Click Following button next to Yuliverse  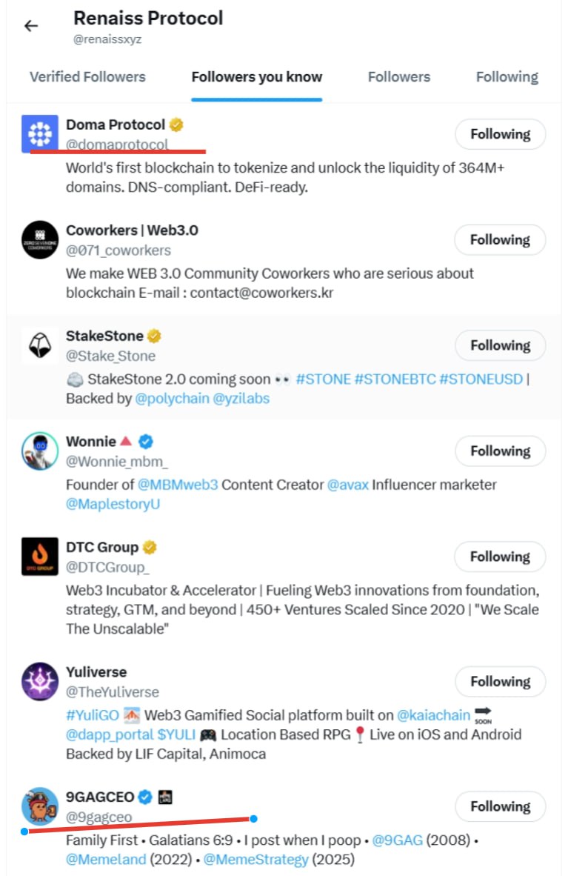(x=501, y=682)
